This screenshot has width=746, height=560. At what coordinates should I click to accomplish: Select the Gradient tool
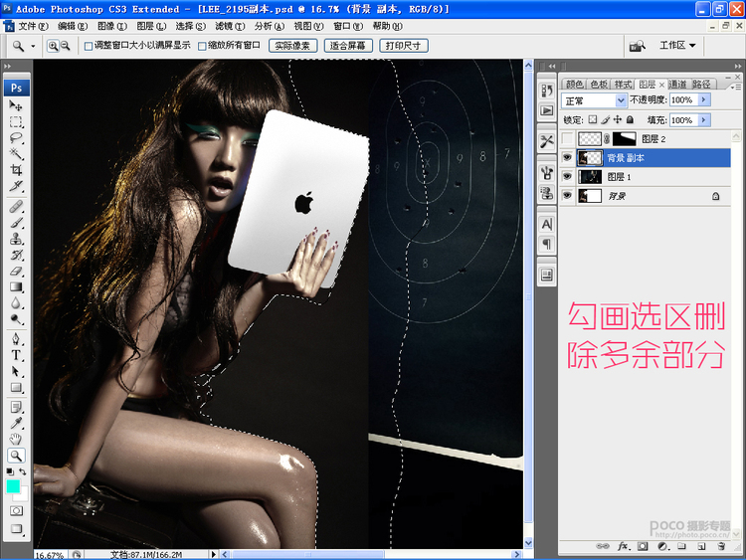[x=16, y=286]
